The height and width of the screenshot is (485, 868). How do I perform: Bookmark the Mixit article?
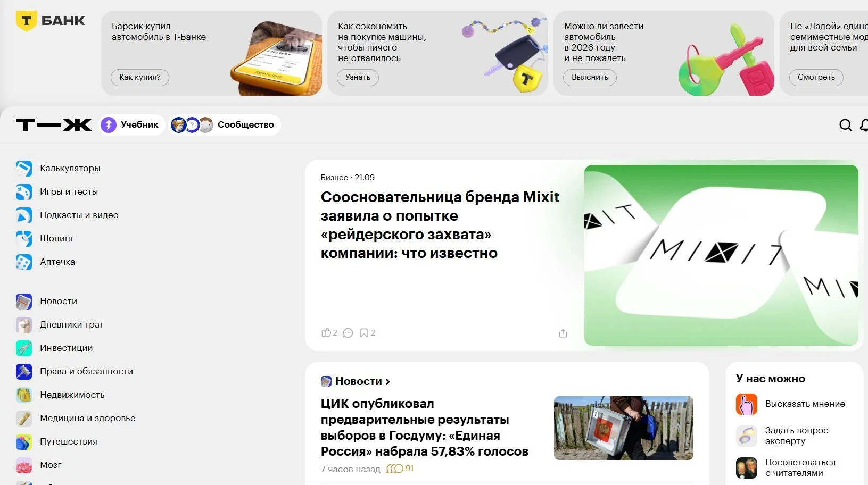(364, 333)
